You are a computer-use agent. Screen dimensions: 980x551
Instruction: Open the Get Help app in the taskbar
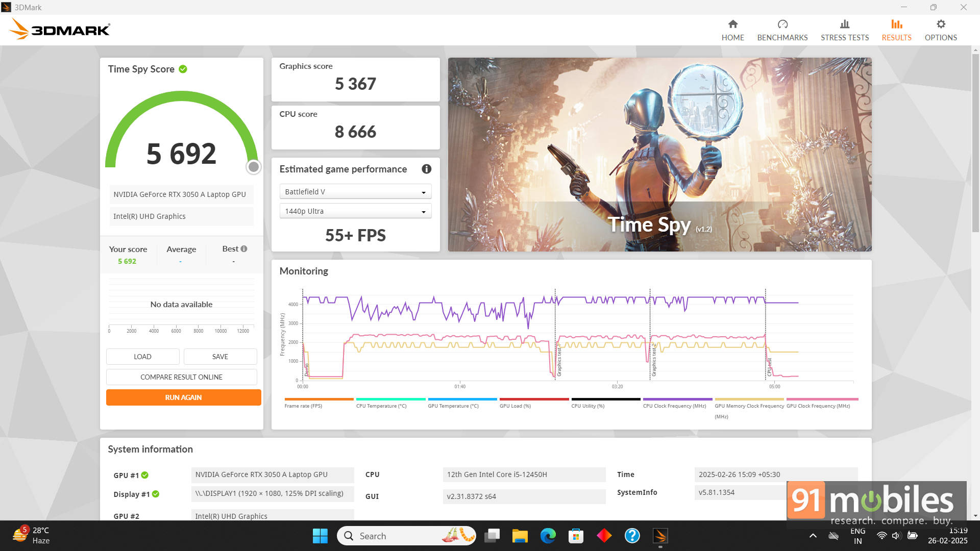point(632,536)
